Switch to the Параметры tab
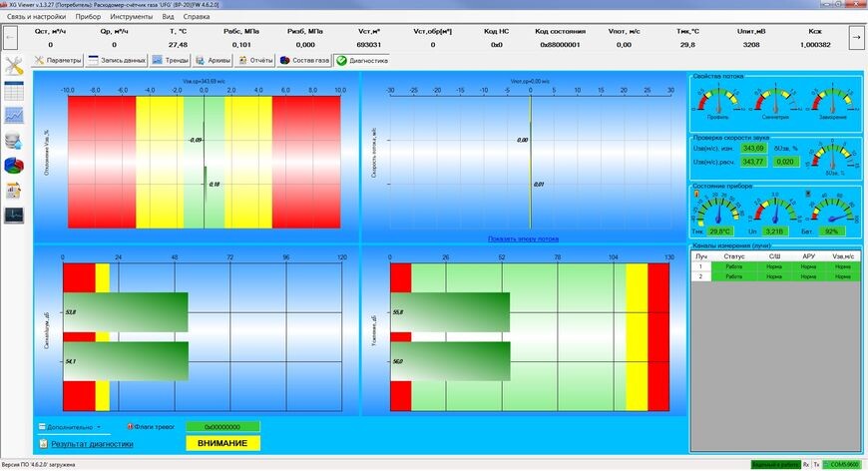The height and width of the screenshot is (471, 868). coord(58,60)
